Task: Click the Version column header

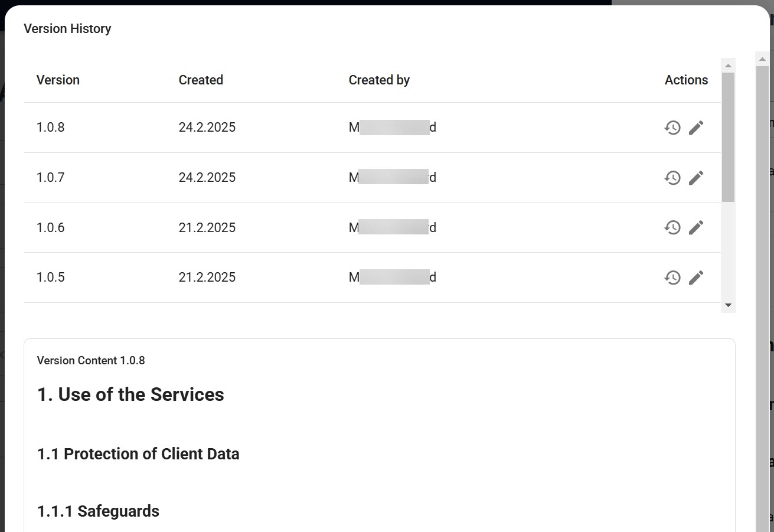Action: [x=58, y=80]
